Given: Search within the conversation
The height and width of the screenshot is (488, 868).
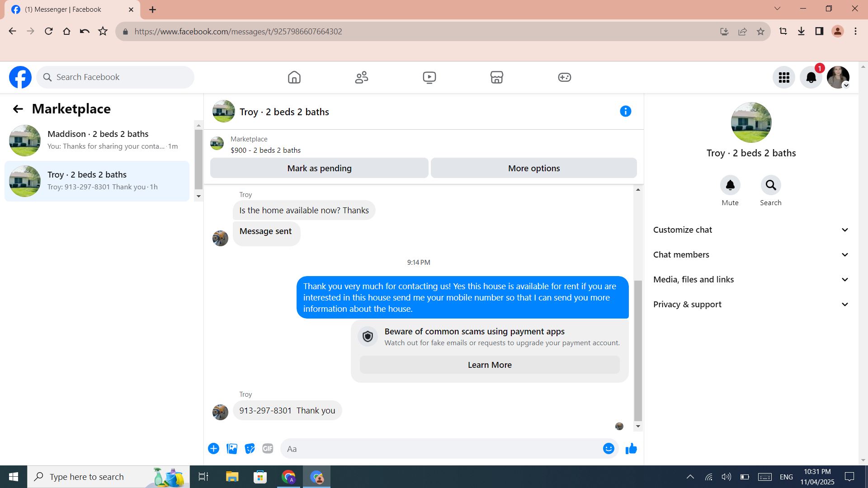Looking at the screenshot, I should [771, 185].
